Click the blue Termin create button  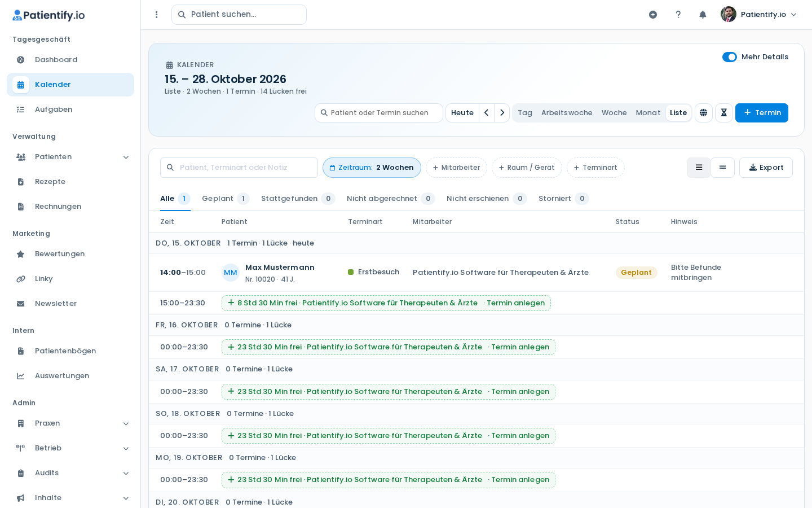(x=762, y=113)
